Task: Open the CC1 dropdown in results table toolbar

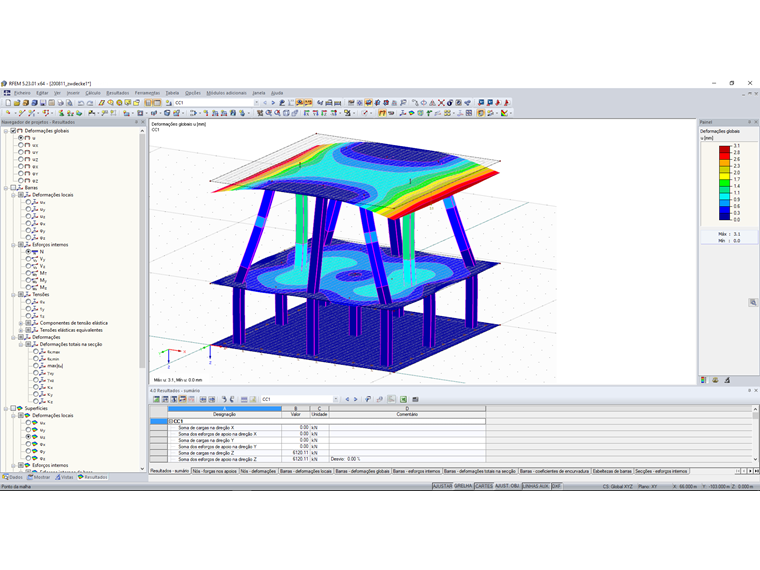Action: pyautogui.click(x=335, y=399)
